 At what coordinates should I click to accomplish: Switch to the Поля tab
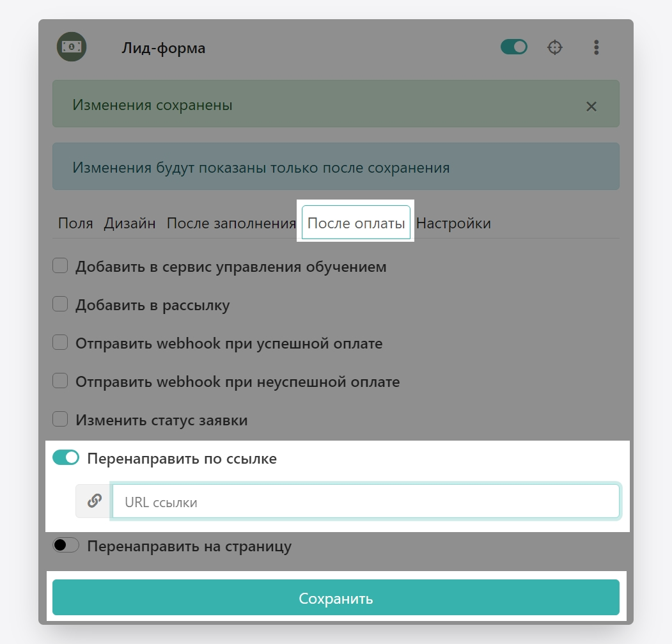click(x=75, y=223)
